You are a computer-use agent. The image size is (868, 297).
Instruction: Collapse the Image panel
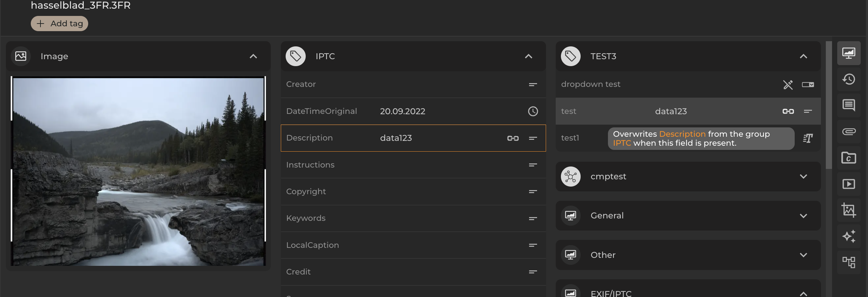click(253, 56)
